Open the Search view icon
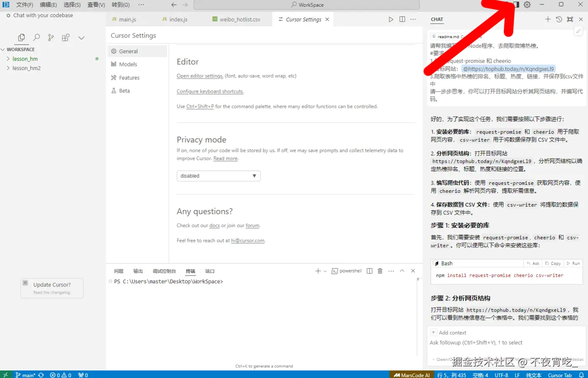 (37, 37)
